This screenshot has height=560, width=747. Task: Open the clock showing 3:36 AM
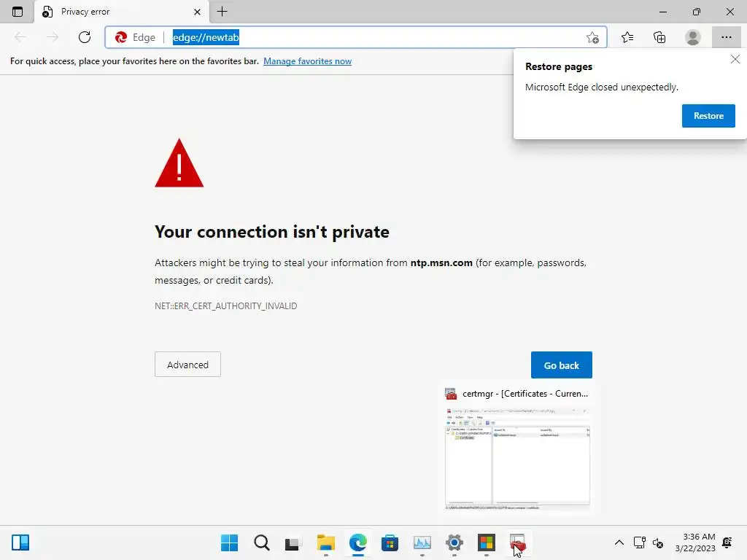695,542
